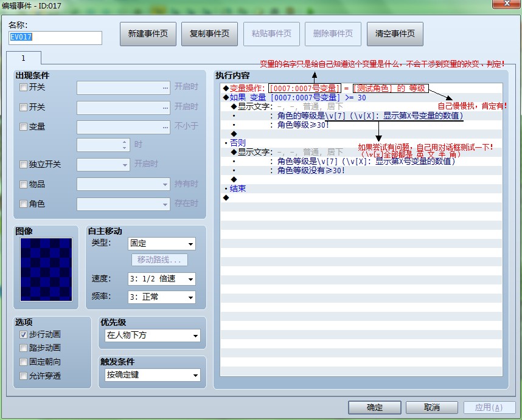Select the first 显示文字 command line
The width and height of the screenshot is (522, 420).
[361, 107]
